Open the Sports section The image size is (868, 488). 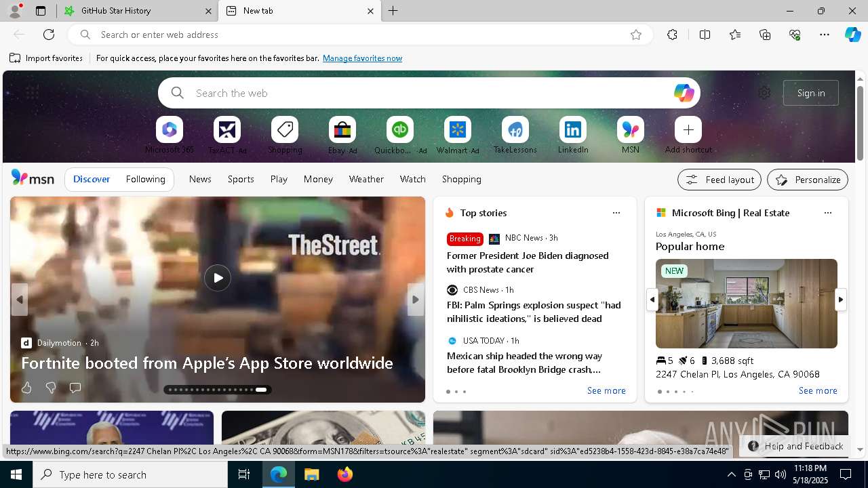pyautogui.click(x=241, y=180)
